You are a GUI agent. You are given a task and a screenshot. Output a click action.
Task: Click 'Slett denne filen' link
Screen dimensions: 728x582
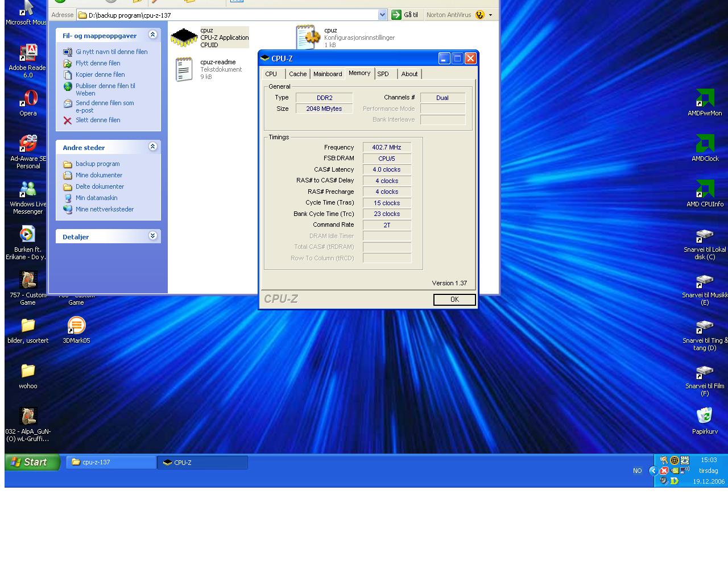pos(98,120)
